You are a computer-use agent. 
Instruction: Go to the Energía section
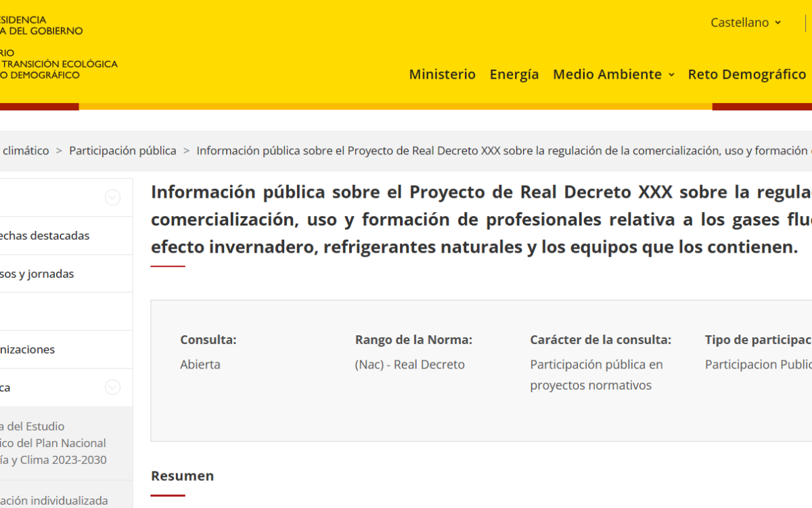[x=514, y=75]
